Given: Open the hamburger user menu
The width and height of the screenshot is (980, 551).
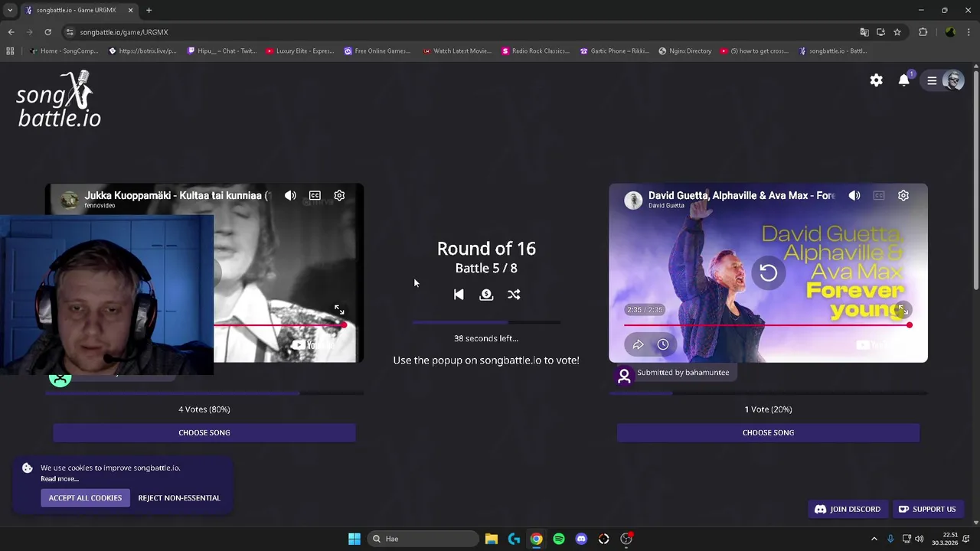Looking at the screenshot, I should (x=932, y=80).
